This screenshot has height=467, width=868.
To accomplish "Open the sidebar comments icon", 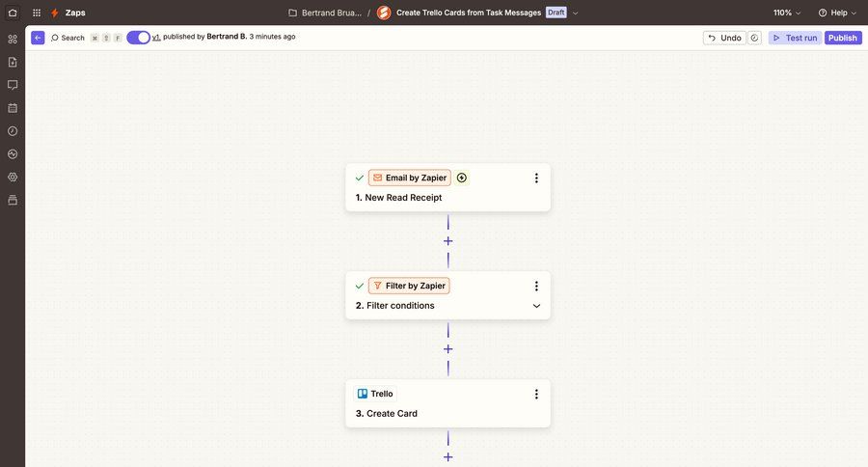I will pos(13,85).
